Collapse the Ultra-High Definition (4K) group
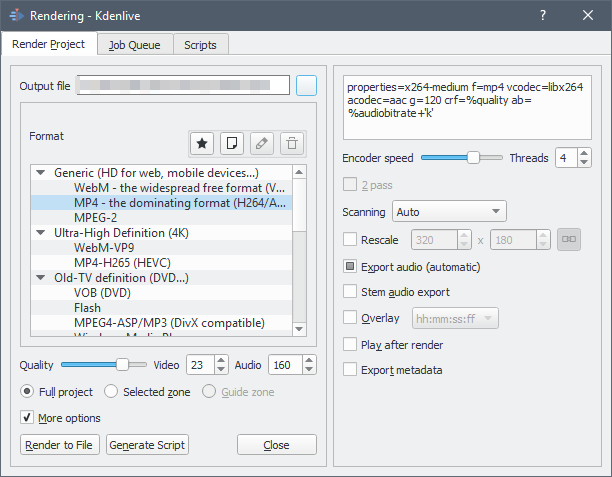The height and width of the screenshot is (477, 612). (40, 232)
